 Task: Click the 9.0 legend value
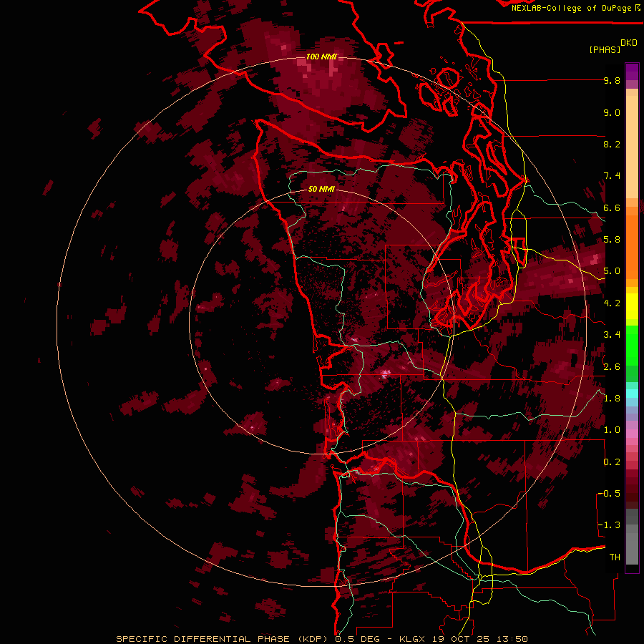(612, 112)
